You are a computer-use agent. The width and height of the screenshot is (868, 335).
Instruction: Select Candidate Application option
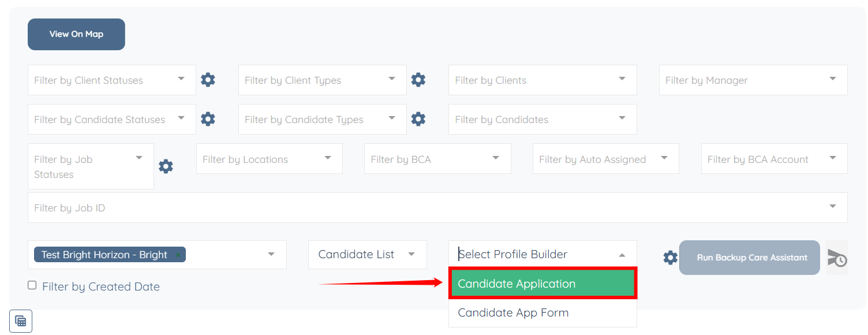(542, 284)
